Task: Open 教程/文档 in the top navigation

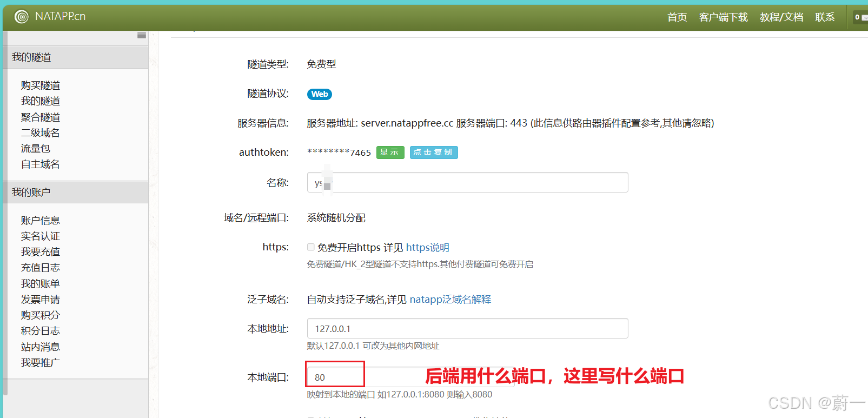Action: tap(781, 17)
